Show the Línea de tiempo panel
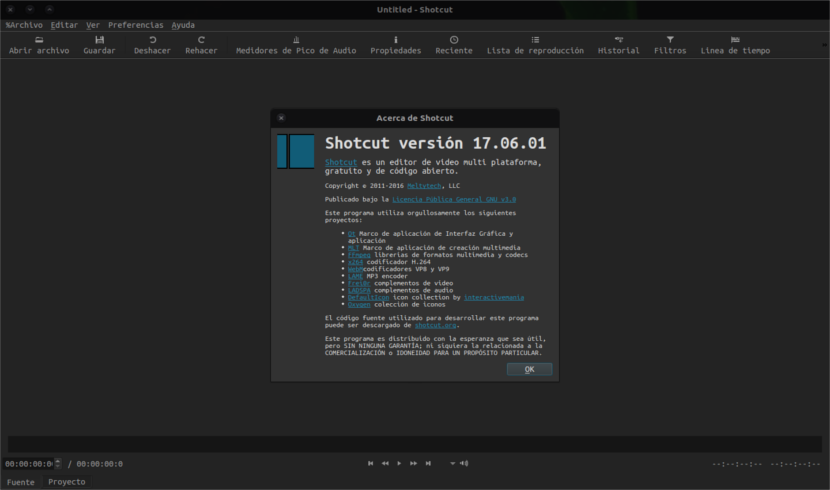 coord(735,46)
